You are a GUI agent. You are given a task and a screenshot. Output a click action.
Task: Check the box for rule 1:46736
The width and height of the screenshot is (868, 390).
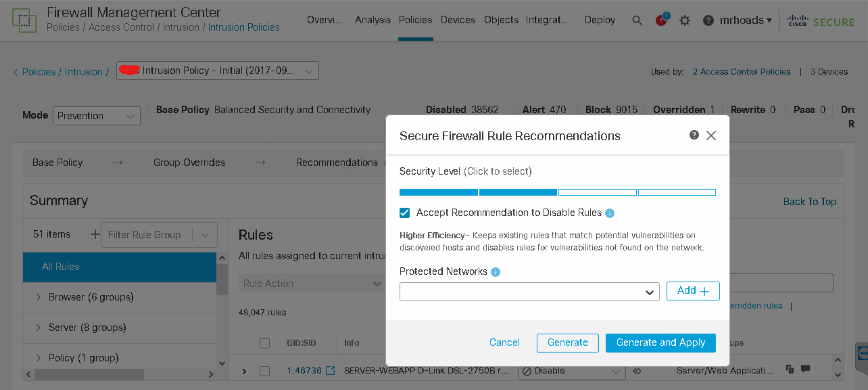click(264, 371)
